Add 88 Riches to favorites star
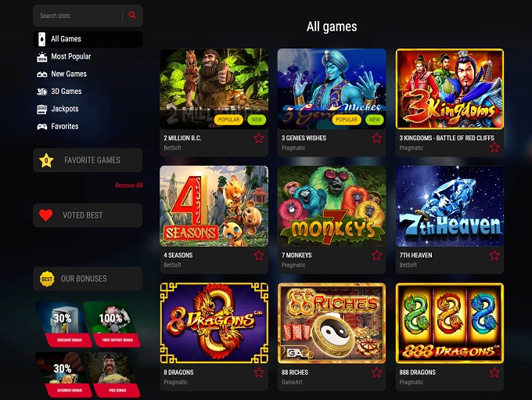This screenshot has height=400, width=532. [376, 373]
